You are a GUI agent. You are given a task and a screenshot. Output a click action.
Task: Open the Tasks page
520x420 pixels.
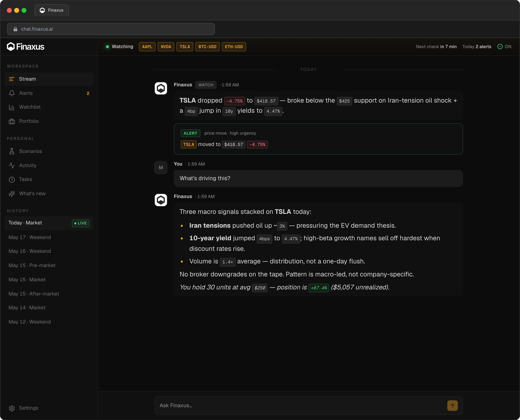49,180
